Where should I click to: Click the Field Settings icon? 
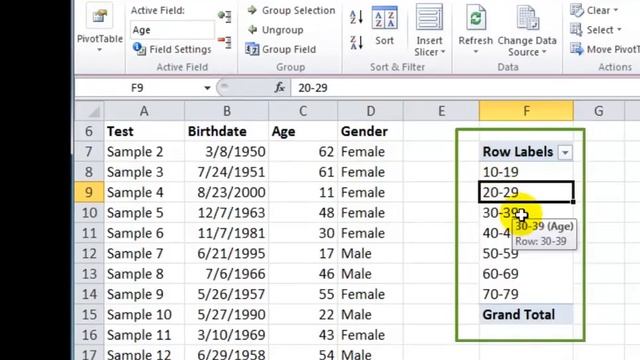click(x=139, y=49)
